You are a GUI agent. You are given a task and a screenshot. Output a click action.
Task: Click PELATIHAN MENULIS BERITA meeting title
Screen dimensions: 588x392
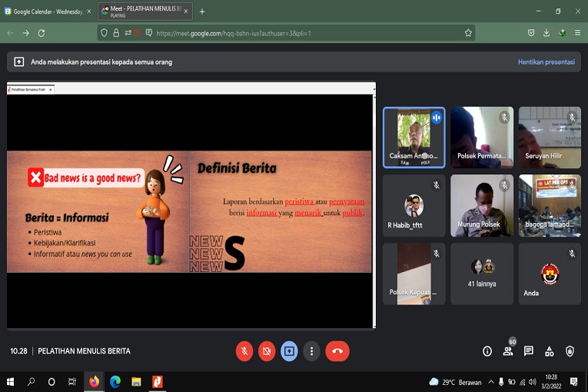tap(84, 351)
